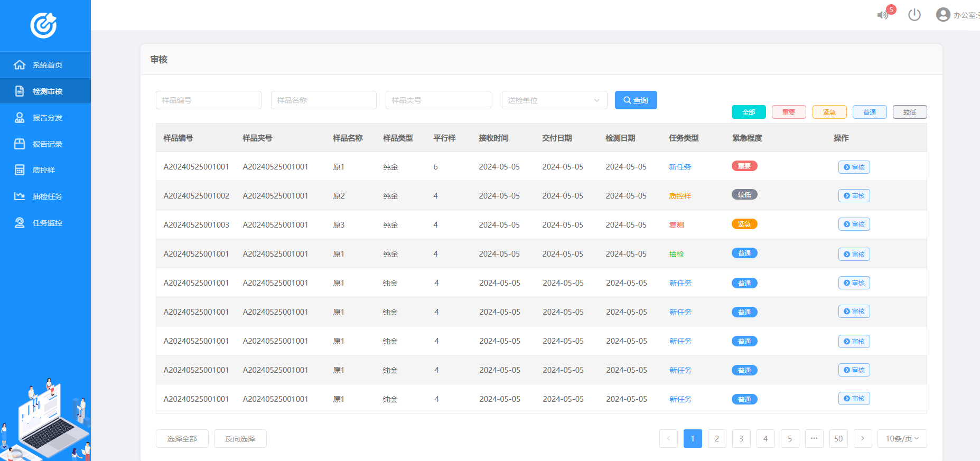The height and width of the screenshot is (461, 980).
Task: Click the 选择全部 button
Action: tap(182, 438)
